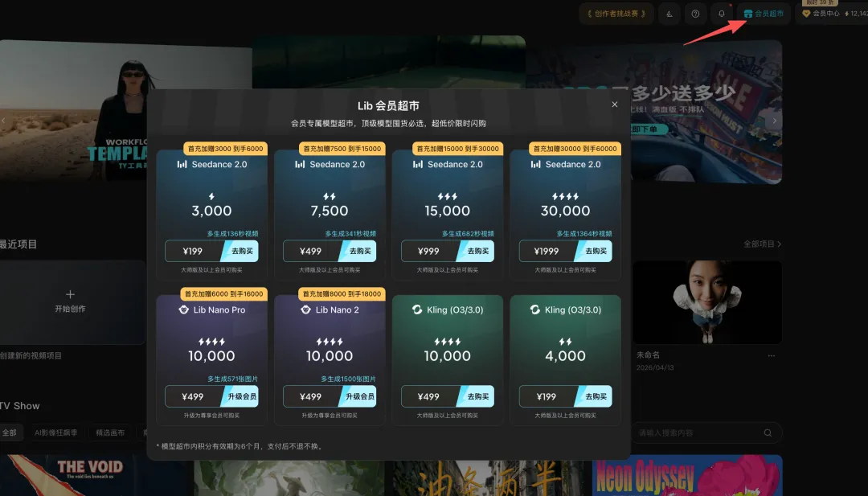This screenshot has width=868, height=496.
Task: Go to next banner with right arrow
Action: [x=775, y=120]
